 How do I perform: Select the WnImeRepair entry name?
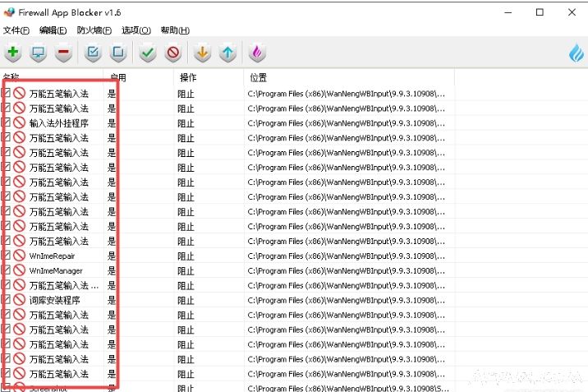[52, 256]
